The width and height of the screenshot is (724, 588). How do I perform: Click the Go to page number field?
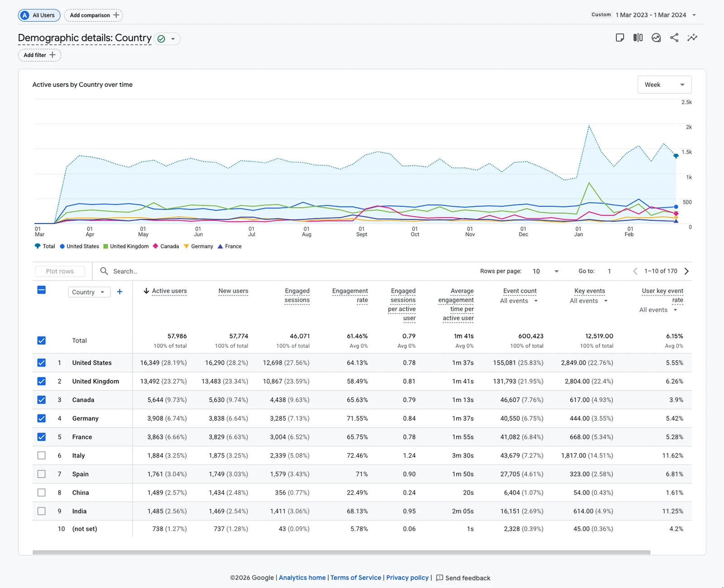tap(609, 271)
